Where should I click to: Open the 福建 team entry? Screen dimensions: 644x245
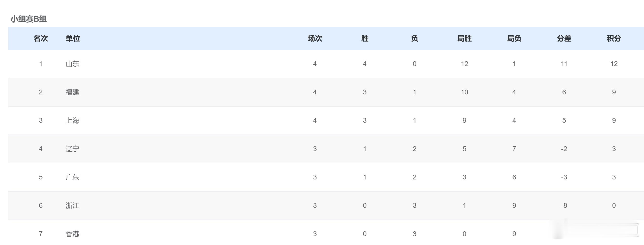pos(73,92)
